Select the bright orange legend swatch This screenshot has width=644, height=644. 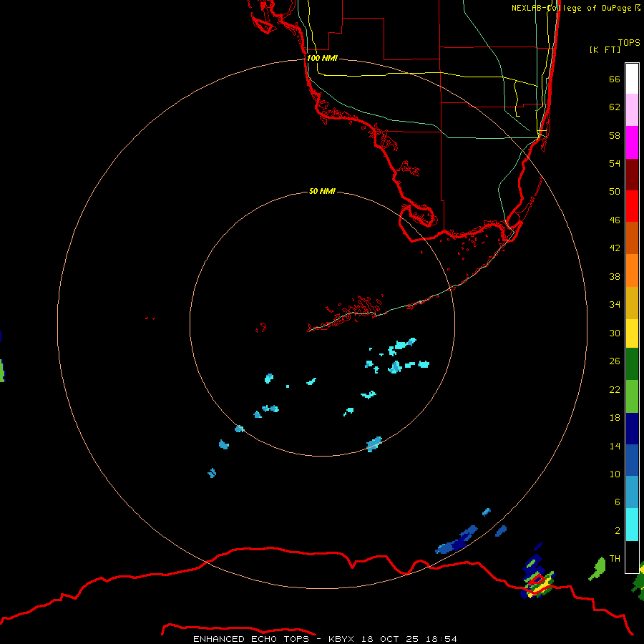pyautogui.click(x=632, y=270)
